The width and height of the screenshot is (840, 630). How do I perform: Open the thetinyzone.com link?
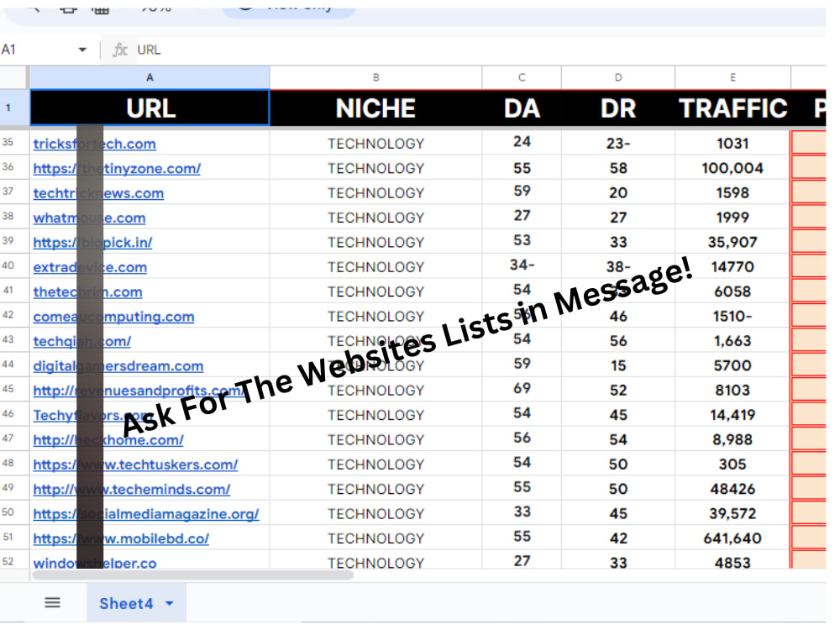pos(117,169)
